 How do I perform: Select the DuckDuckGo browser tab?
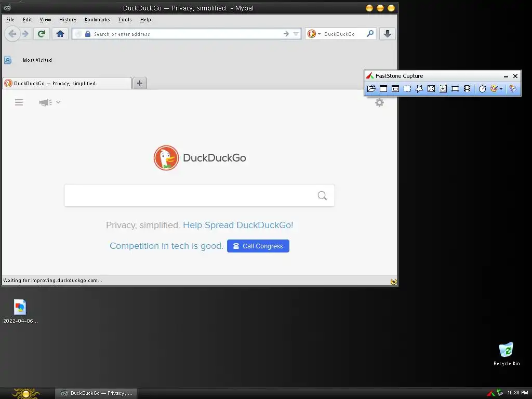pos(67,83)
